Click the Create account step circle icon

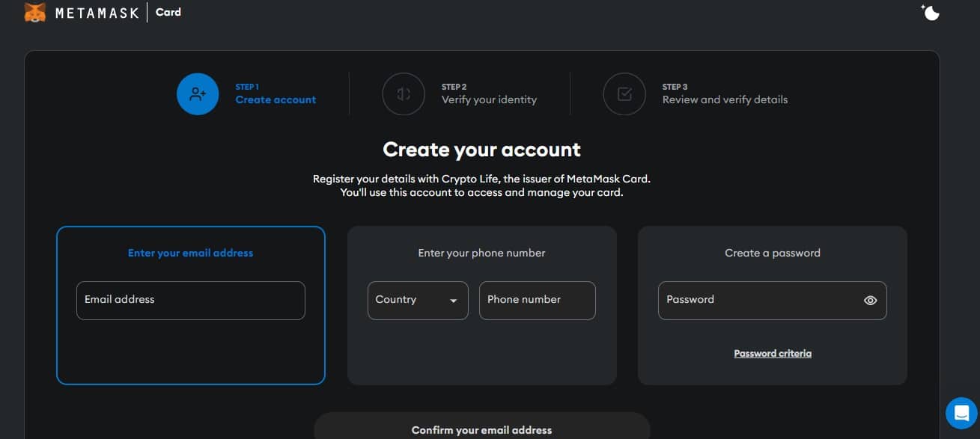pos(198,93)
